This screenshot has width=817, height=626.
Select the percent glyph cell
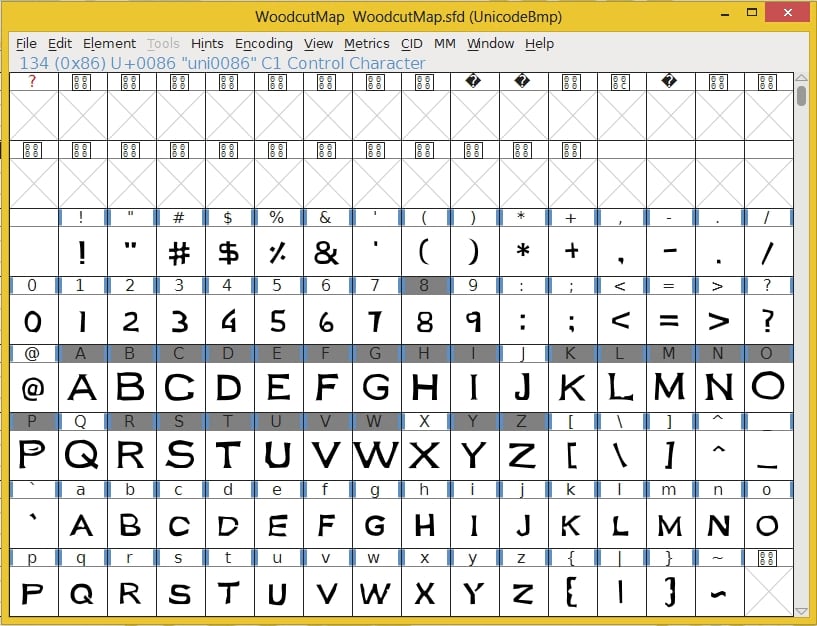pyautogui.click(x=279, y=251)
